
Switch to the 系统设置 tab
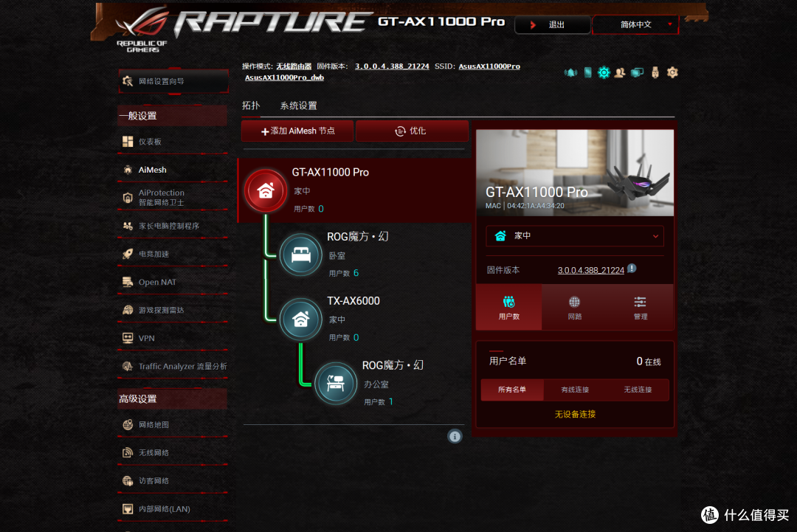298,106
